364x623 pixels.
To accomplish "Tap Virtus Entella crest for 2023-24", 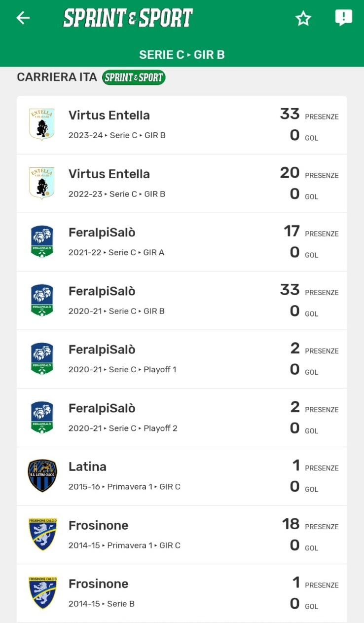I will click(x=42, y=124).
